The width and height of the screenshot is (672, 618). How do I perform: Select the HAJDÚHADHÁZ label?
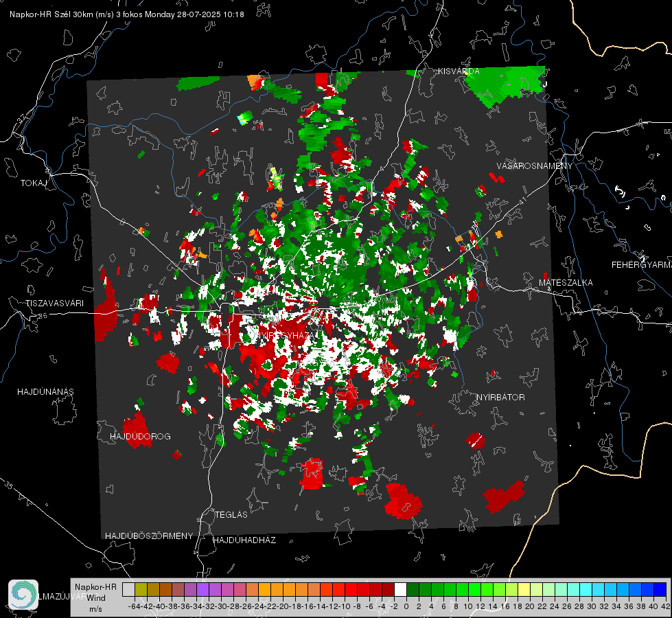click(244, 540)
